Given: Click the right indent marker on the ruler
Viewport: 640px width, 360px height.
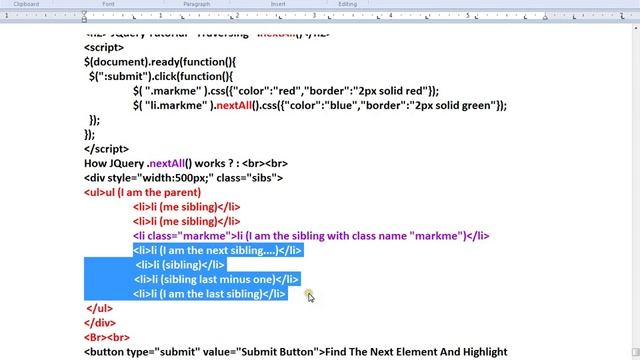Looking at the screenshot, I should [x=545, y=17].
